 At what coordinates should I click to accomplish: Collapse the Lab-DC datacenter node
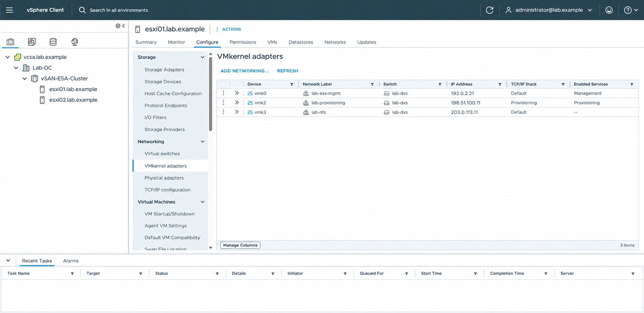16,68
